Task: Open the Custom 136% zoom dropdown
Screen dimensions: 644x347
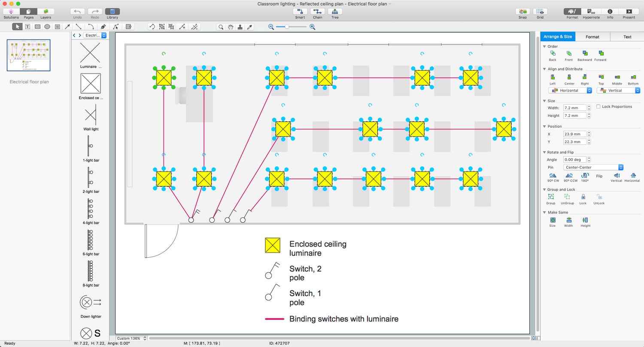Action: (131, 338)
